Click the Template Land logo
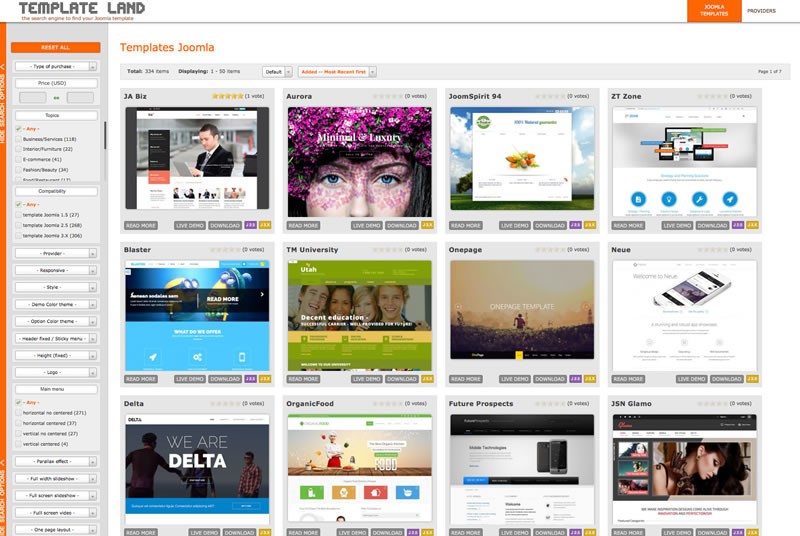Screen dimensions: 800x536 point(82,11)
